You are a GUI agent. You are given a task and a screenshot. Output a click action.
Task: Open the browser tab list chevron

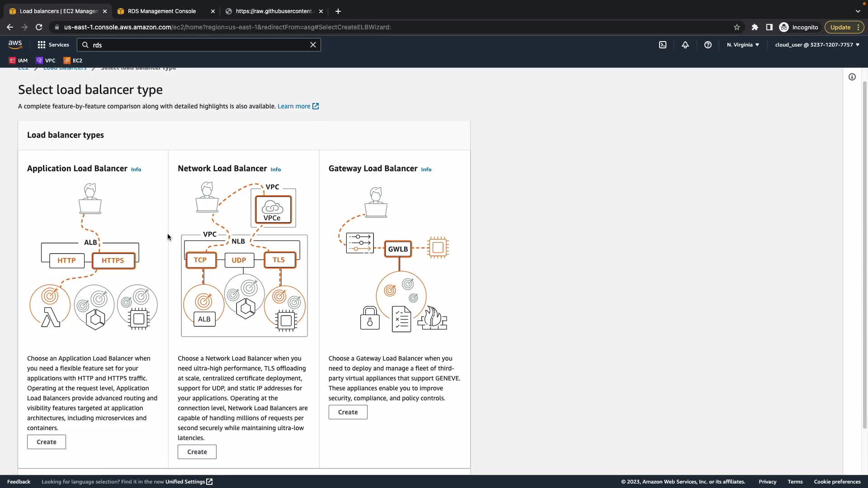click(858, 11)
